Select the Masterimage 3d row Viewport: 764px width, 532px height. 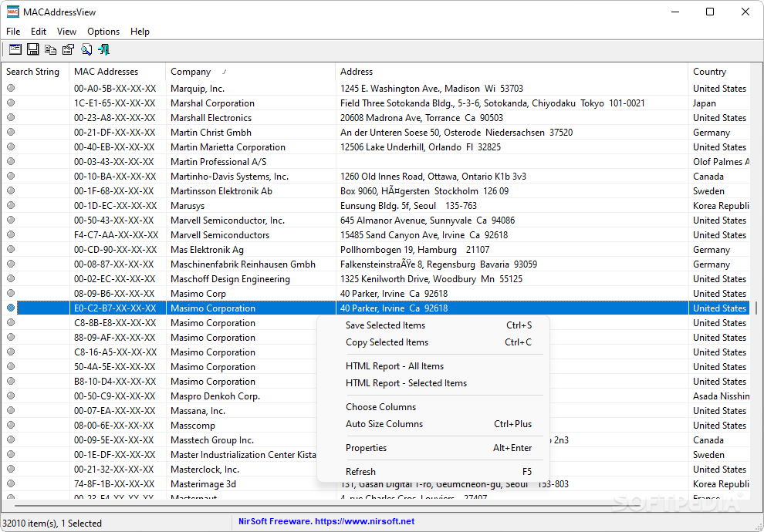coord(376,484)
